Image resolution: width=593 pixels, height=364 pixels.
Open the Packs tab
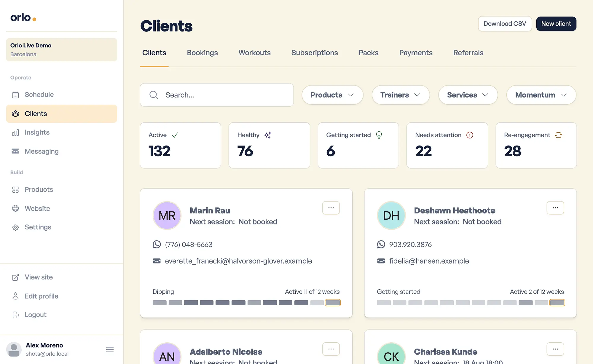(369, 53)
